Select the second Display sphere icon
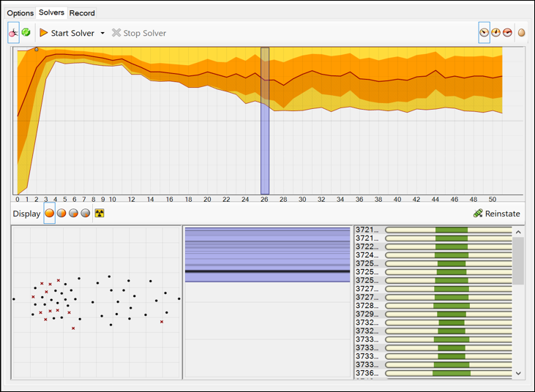 [x=61, y=214]
